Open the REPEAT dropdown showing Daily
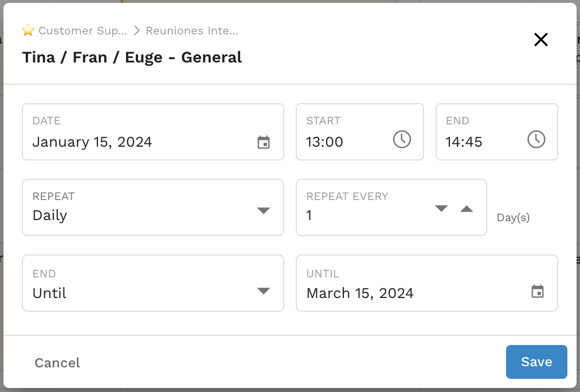Viewport: 580px width, 392px height. (x=263, y=210)
